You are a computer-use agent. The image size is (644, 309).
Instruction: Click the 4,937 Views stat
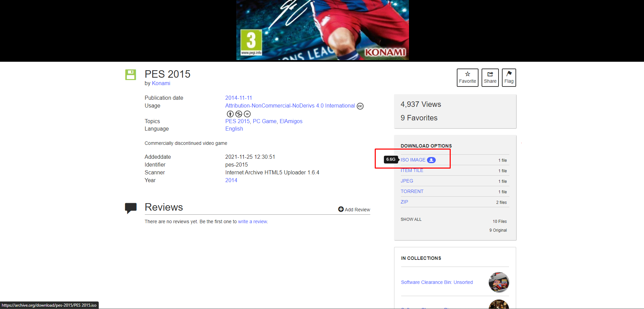(421, 104)
